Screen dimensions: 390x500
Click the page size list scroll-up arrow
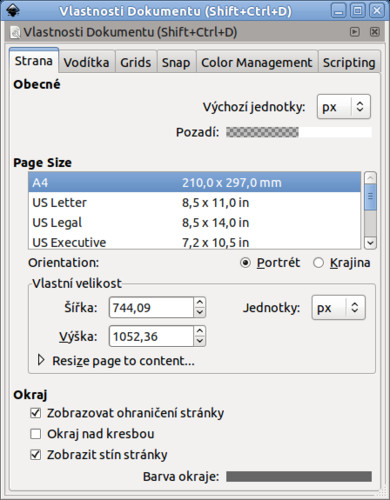pos(370,177)
